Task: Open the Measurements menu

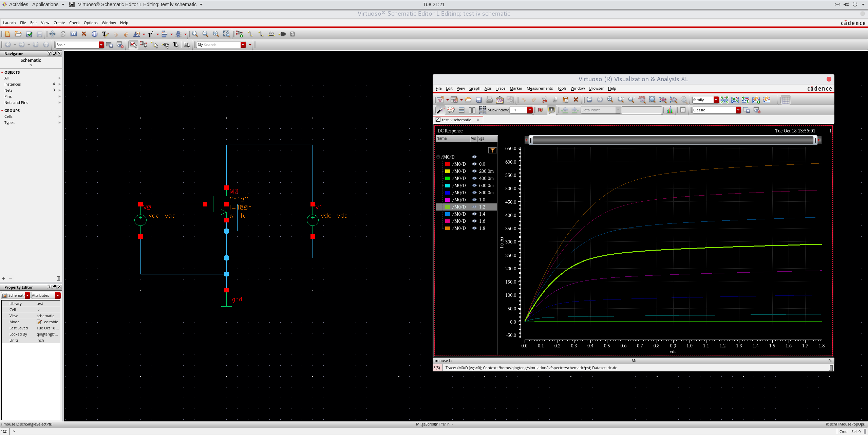Action: (539, 88)
